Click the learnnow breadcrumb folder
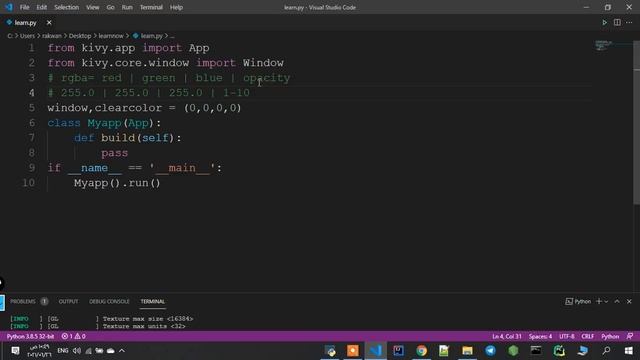This screenshot has height=360, width=640. 111,36
